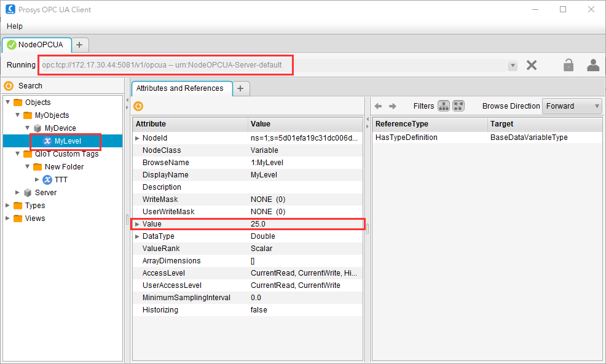Expand the DataType attribute row

click(137, 236)
